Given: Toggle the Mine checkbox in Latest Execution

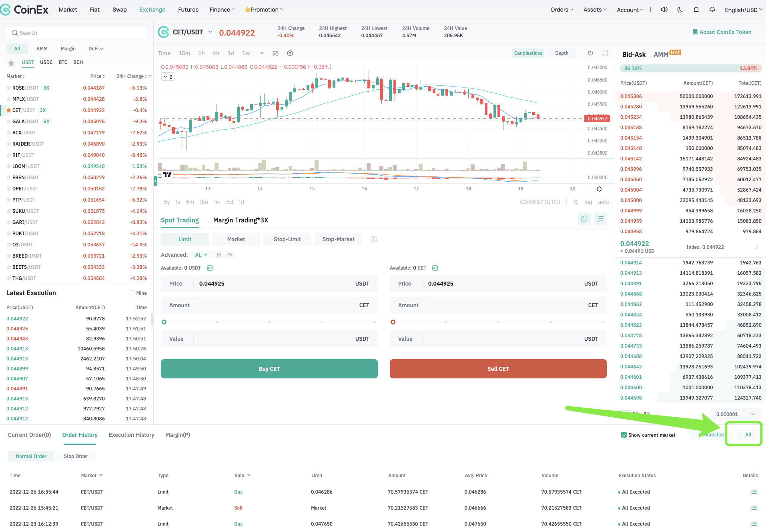Looking at the screenshot, I should click(x=132, y=293).
